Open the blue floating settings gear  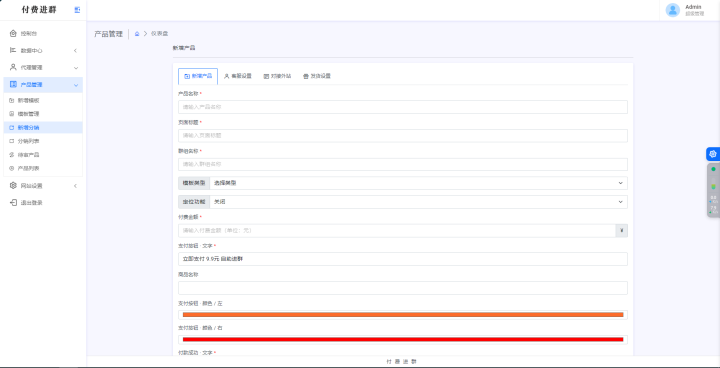pyautogui.click(x=713, y=154)
